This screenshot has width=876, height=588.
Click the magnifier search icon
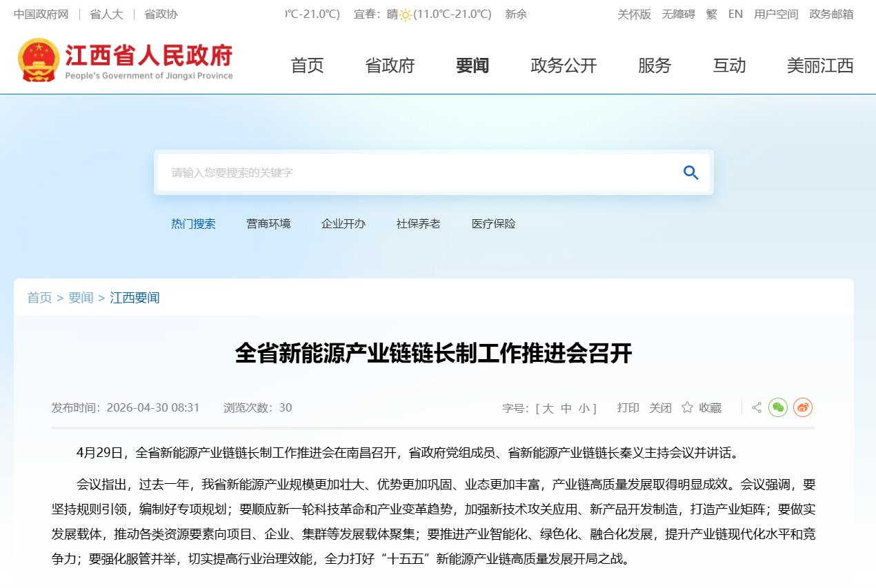pos(690,172)
